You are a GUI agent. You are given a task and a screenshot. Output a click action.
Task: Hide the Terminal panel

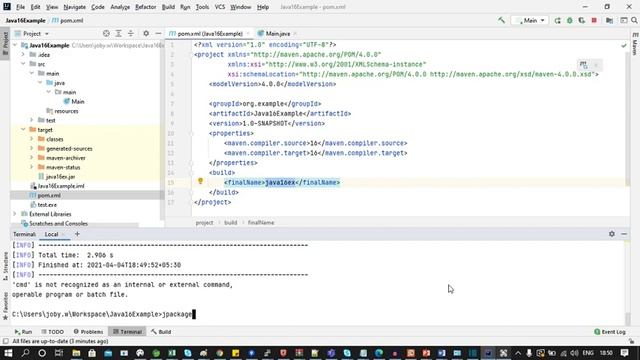tap(624, 234)
